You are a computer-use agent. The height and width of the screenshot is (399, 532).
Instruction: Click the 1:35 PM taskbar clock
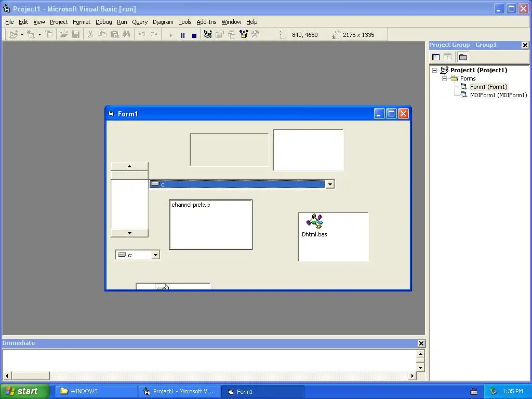point(513,391)
